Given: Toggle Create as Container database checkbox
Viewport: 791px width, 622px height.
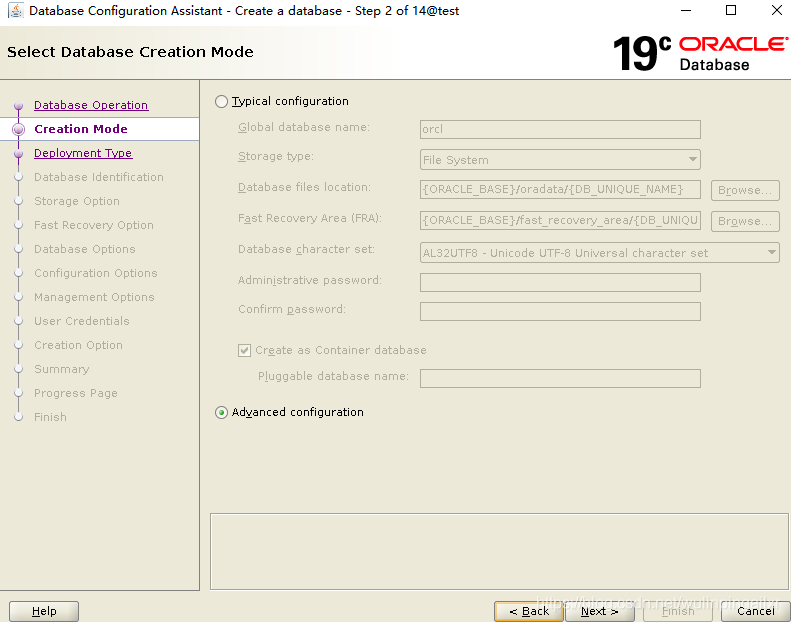Looking at the screenshot, I should pos(244,350).
